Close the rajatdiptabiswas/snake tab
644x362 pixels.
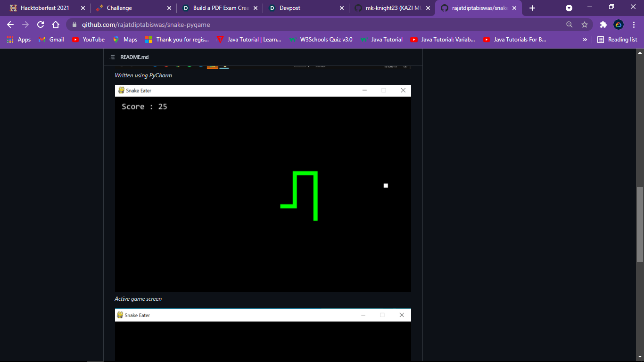(x=514, y=8)
